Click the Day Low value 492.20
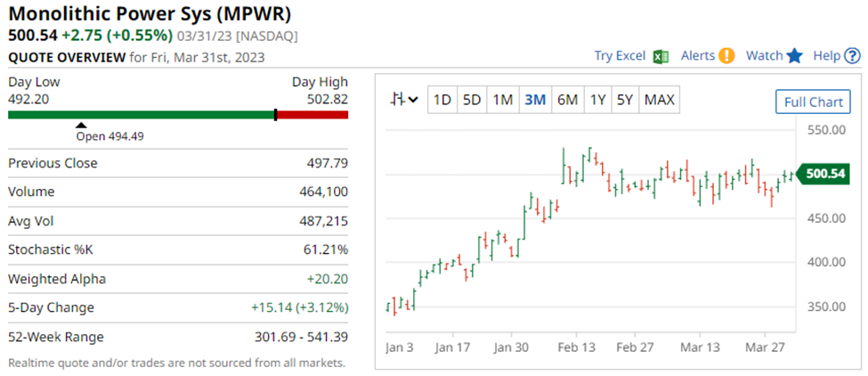The width and height of the screenshot is (868, 376). [x=27, y=98]
